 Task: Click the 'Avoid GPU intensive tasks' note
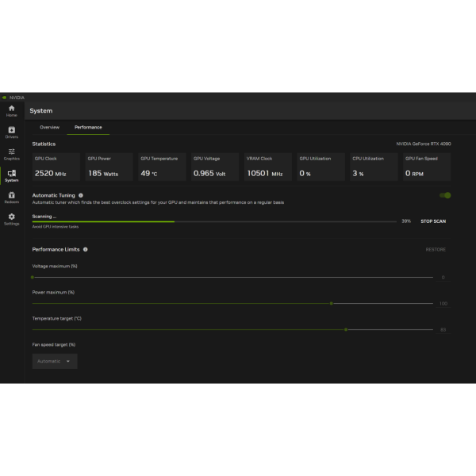[x=56, y=227]
